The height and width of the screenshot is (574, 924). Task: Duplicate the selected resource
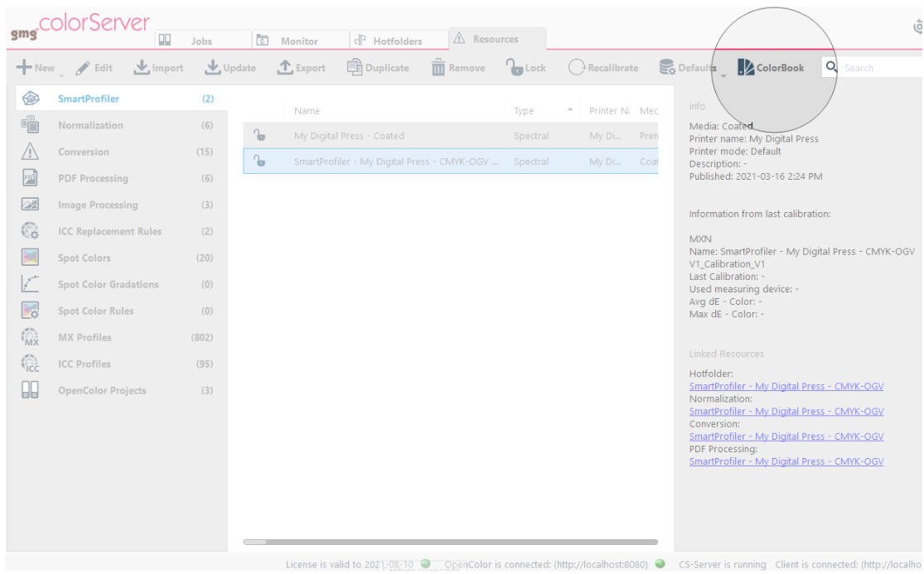click(x=378, y=67)
